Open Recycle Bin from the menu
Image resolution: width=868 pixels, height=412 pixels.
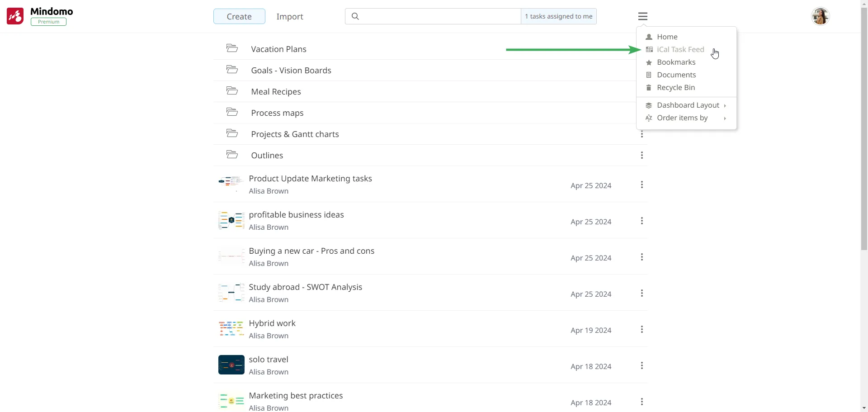(675, 88)
